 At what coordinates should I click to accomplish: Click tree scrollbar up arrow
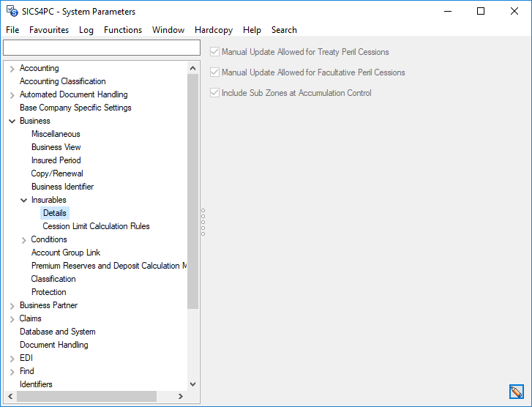point(192,68)
